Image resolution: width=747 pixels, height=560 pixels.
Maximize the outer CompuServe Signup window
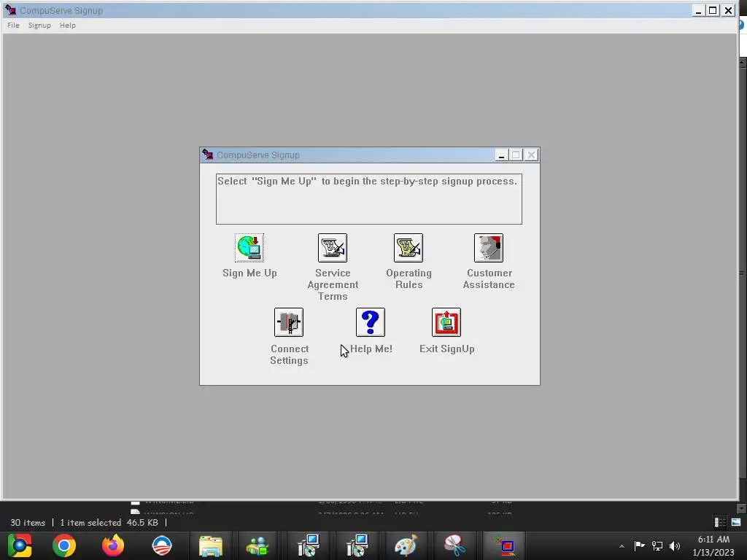point(713,10)
